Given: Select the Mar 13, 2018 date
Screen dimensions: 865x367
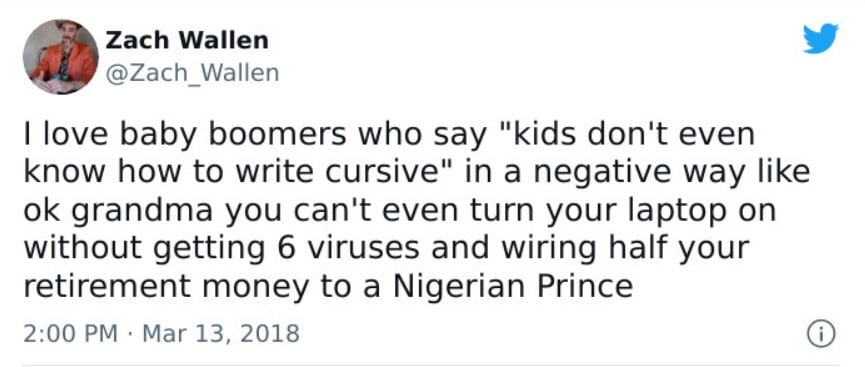Looking at the screenshot, I should [221, 333].
